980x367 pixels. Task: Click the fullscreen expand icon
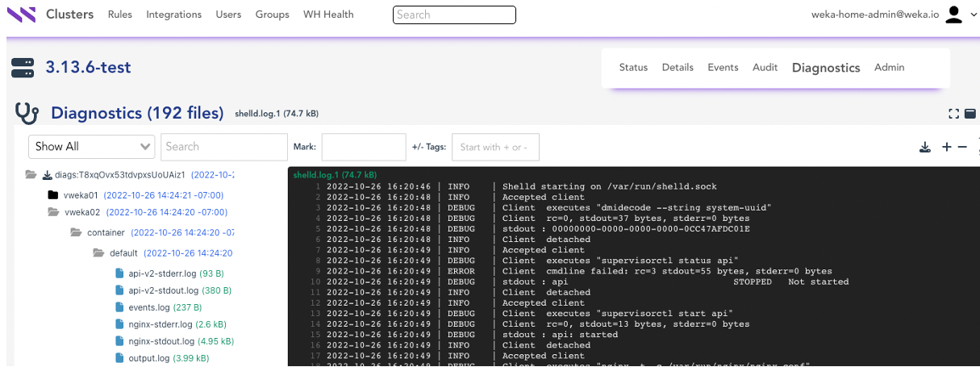coord(954,114)
